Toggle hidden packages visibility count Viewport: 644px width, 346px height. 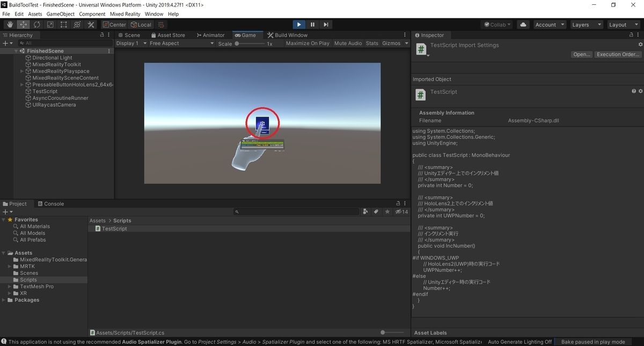click(401, 212)
